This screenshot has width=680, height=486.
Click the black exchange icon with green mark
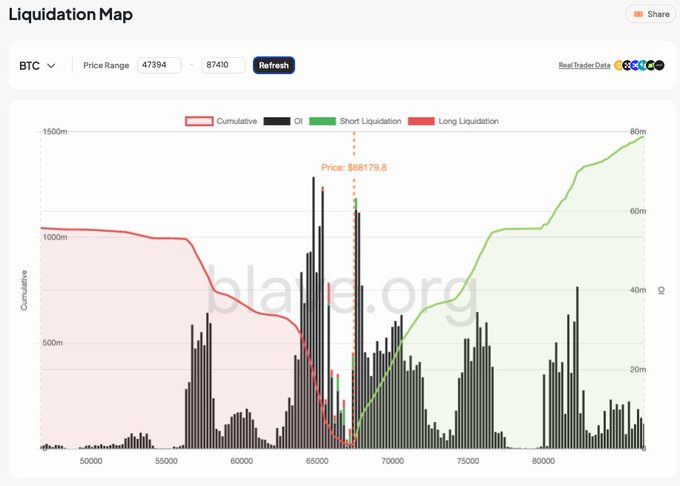click(x=651, y=65)
